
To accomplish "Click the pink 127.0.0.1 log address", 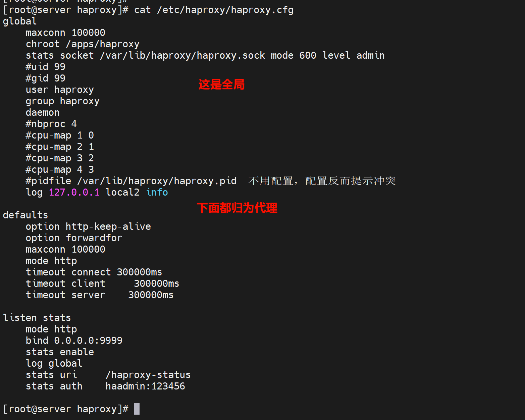I will [x=74, y=192].
